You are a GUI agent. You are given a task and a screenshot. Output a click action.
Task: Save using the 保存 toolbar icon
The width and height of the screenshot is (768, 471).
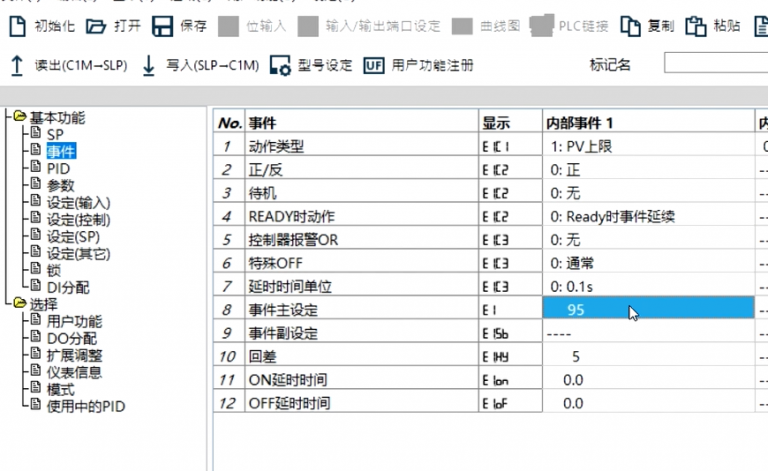click(163, 26)
